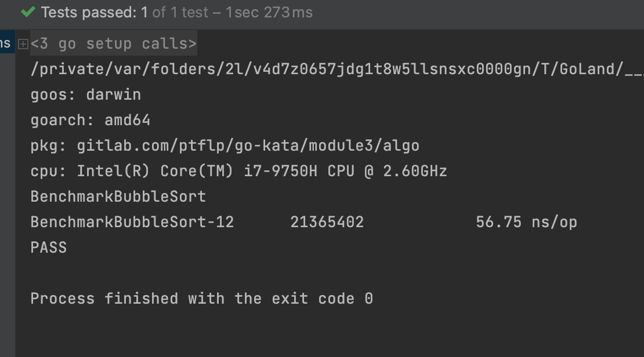The image size is (644, 357).
Task: Click the Intel Core i7-9750H cpu line
Action: [238, 171]
